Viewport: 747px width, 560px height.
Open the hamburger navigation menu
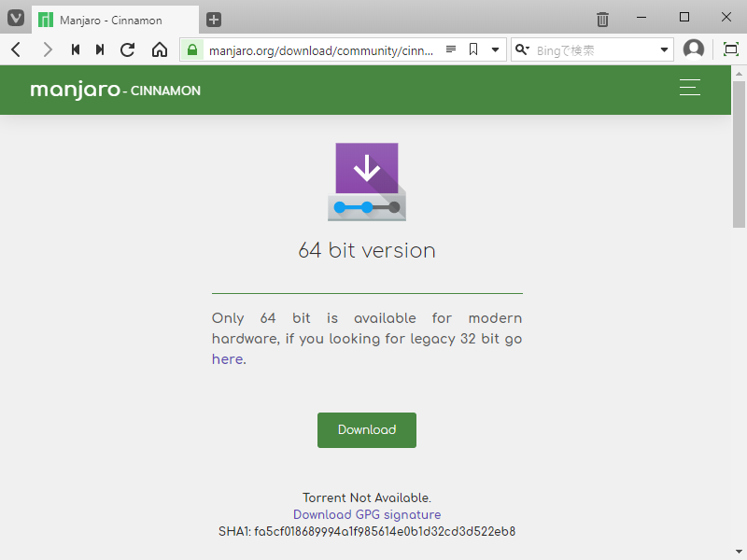689,88
